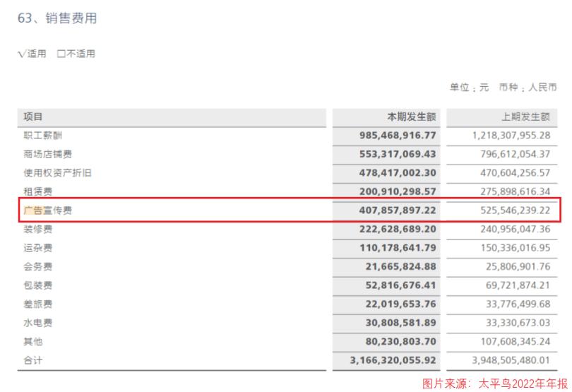Click the value 525,546,239.22
This screenshot has width=572, height=392.
click(x=515, y=210)
